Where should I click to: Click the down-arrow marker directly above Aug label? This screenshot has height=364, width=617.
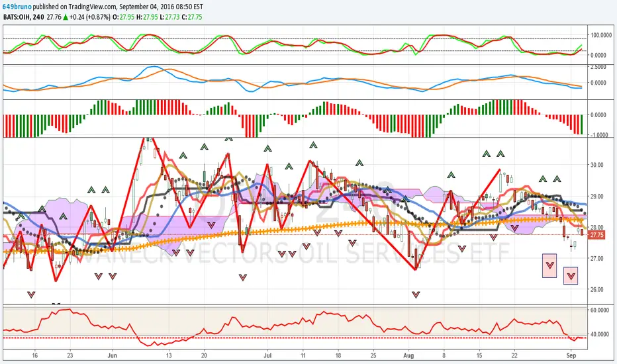tap(416, 295)
